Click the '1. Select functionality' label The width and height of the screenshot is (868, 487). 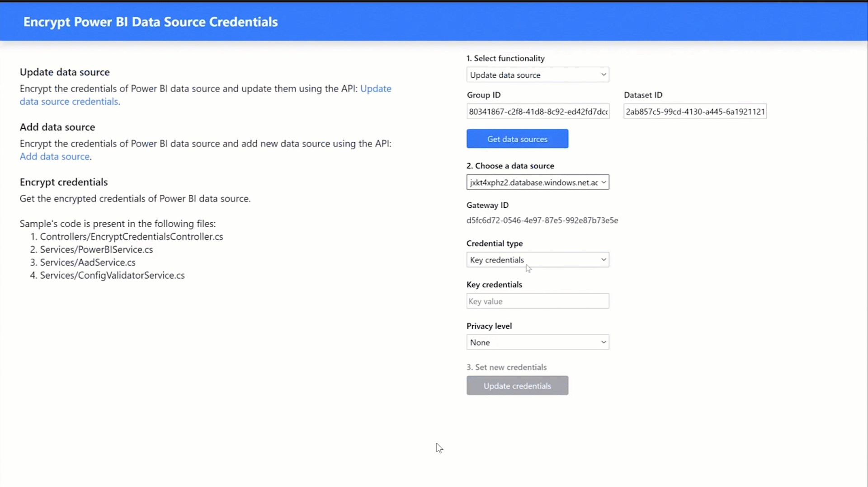pos(505,58)
